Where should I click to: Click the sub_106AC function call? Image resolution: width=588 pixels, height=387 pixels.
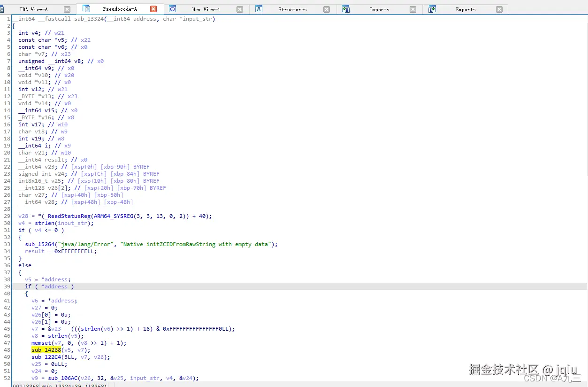point(63,378)
